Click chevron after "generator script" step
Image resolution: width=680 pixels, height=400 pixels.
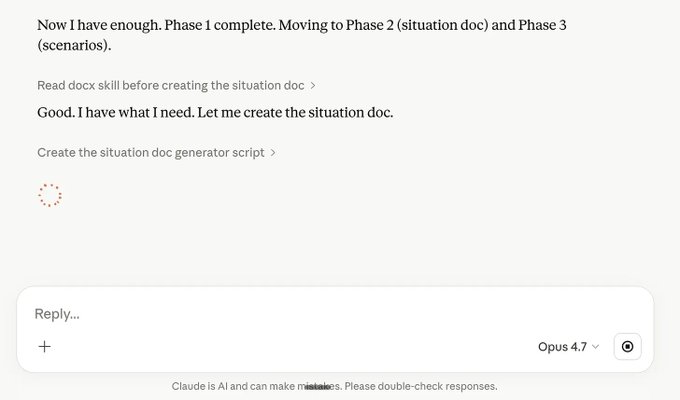(x=273, y=153)
